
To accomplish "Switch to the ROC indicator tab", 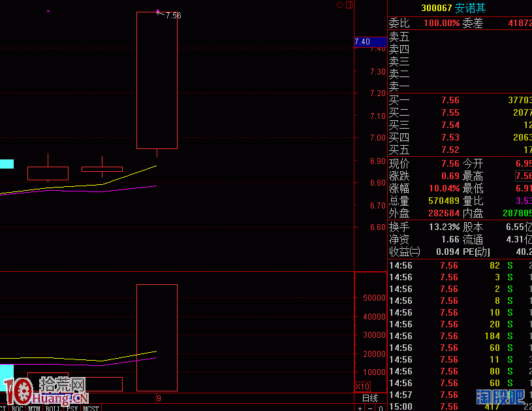I will 18,408.
